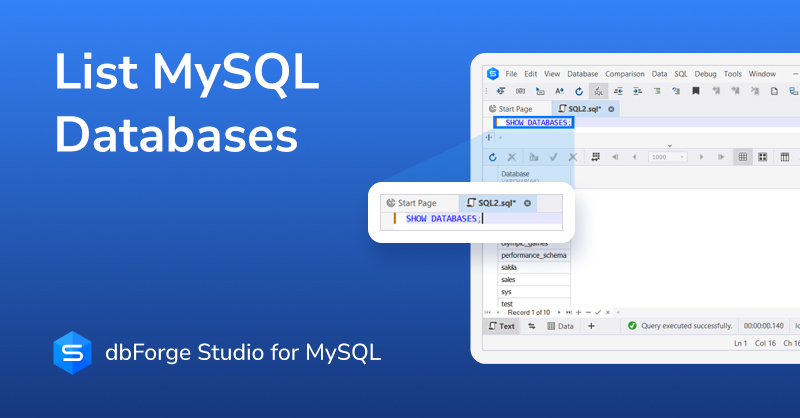Viewport: 800px width, 418px height.
Task: Click the plus button beside Data tab
Action: point(591,326)
